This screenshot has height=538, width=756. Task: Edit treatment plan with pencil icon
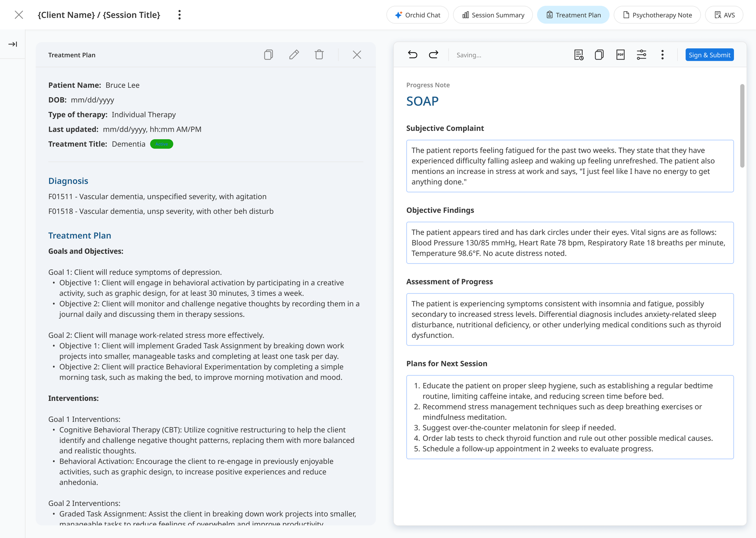(x=294, y=55)
